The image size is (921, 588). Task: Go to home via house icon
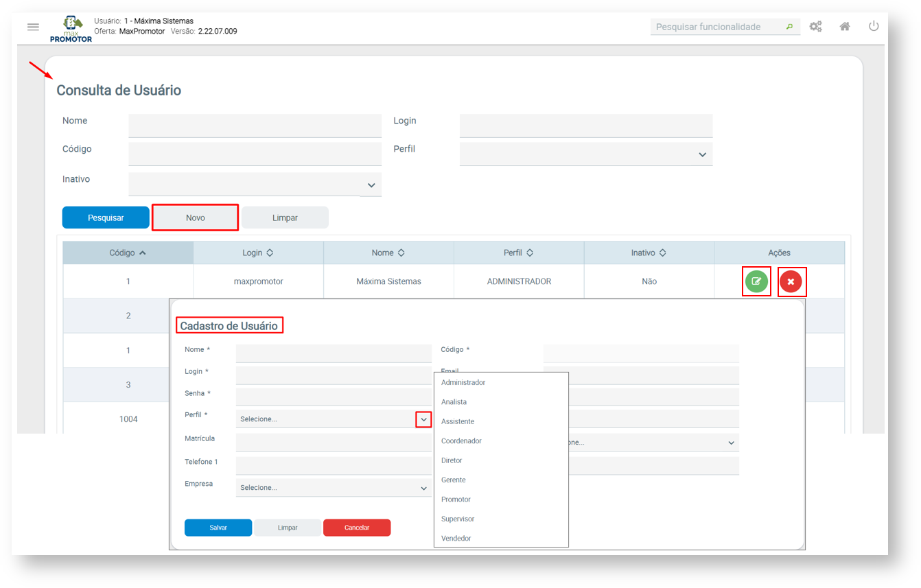[x=845, y=27]
